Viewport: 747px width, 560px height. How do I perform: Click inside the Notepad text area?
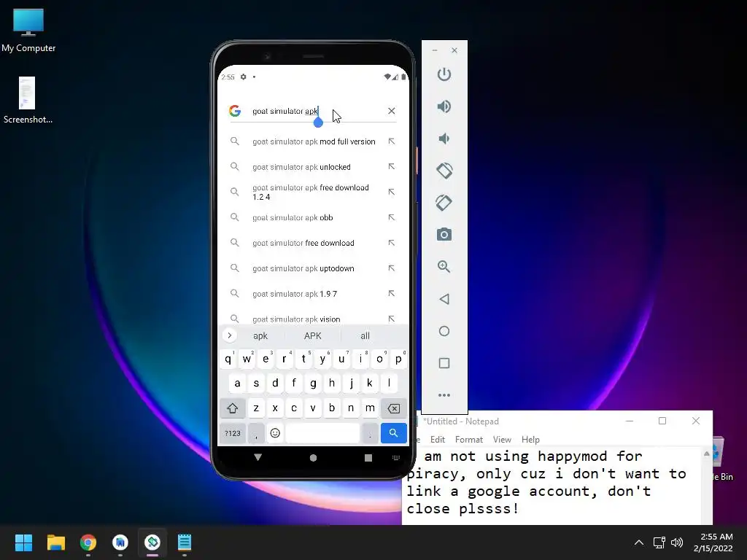[x=553, y=486]
